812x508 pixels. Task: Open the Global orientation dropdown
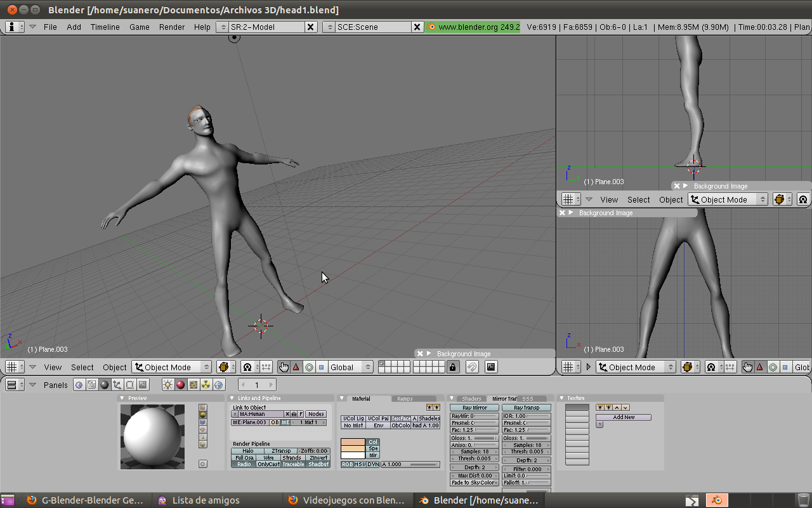click(x=350, y=367)
